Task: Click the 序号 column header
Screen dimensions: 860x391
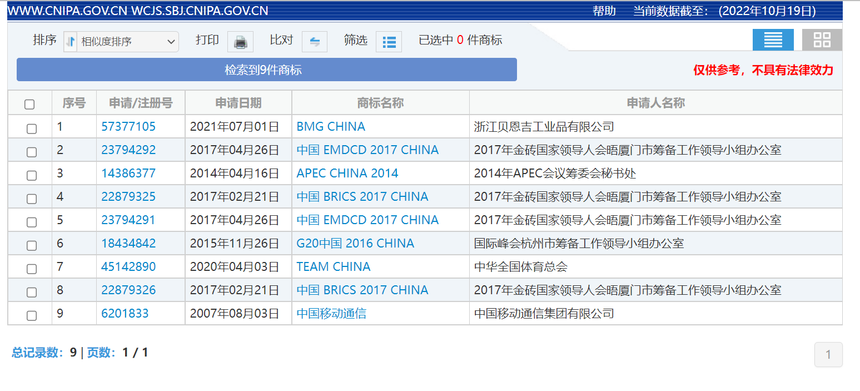Action: pyautogui.click(x=74, y=103)
